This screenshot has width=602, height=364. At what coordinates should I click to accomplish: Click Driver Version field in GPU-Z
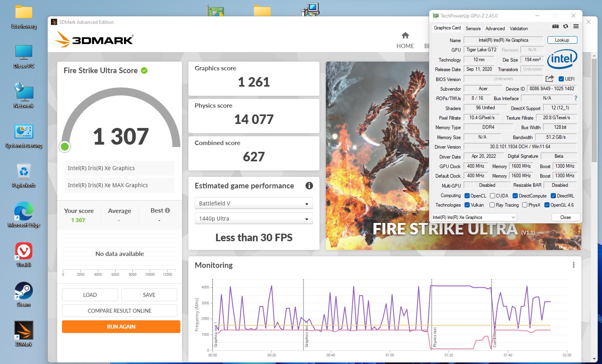(x=520, y=147)
